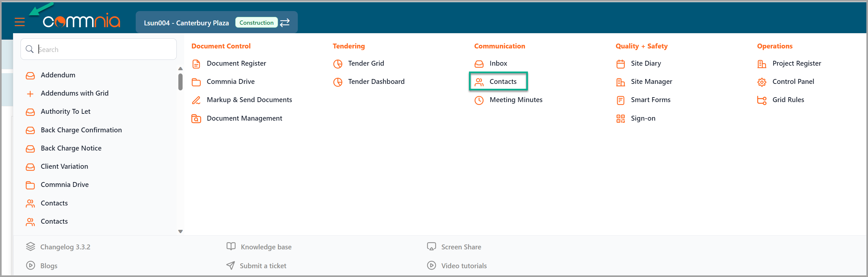Open Grid Rules

tap(788, 99)
